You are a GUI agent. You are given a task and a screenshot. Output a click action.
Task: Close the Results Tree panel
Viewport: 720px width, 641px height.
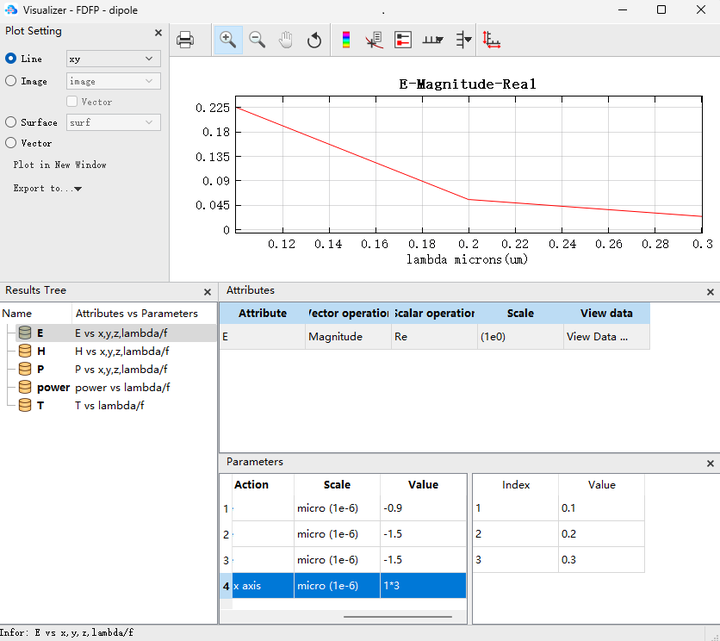click(x=208, y=292)
